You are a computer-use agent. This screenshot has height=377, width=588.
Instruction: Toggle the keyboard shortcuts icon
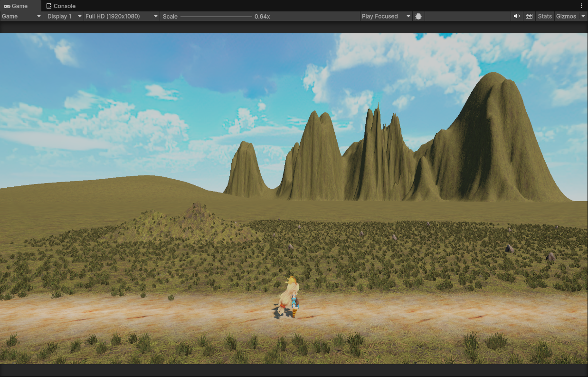[x=529, y=16]
